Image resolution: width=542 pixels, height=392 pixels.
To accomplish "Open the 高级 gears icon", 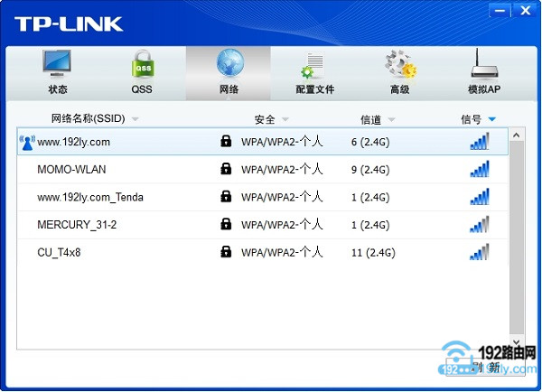I will coord(400,63).
